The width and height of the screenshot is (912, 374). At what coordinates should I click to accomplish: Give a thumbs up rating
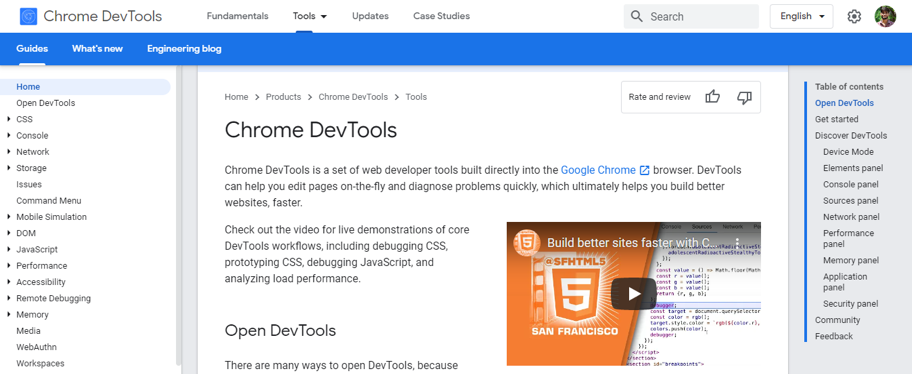tap(712, 97)
